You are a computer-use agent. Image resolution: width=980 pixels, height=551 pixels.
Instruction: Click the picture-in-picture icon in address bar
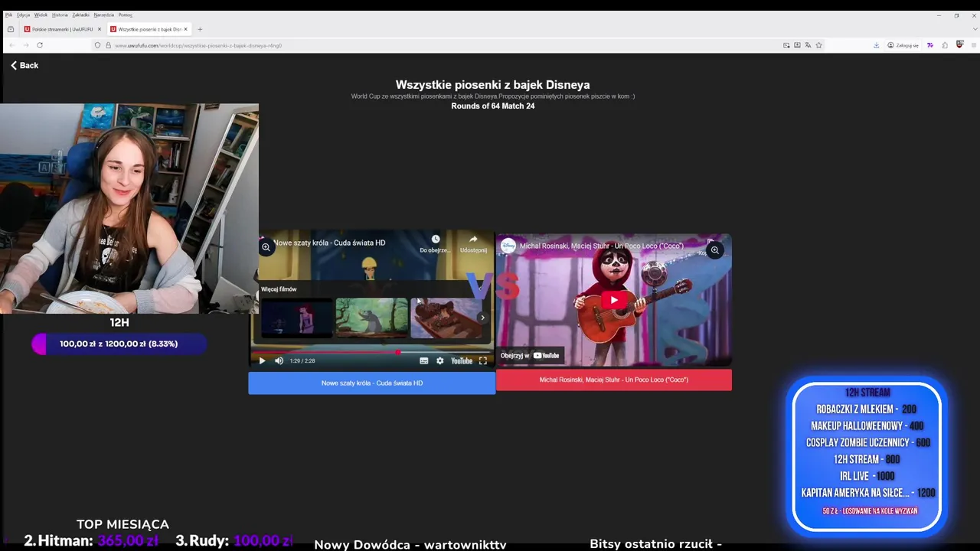[786, 45]
